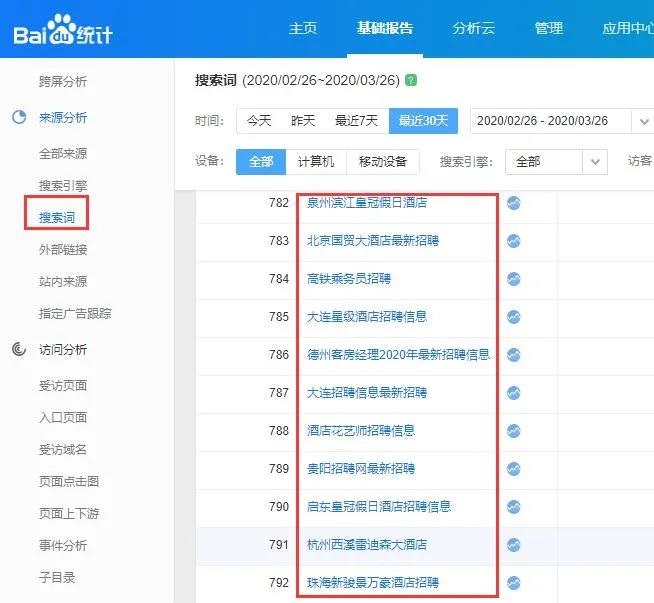Select 今天 time range option

click(259, 121)
